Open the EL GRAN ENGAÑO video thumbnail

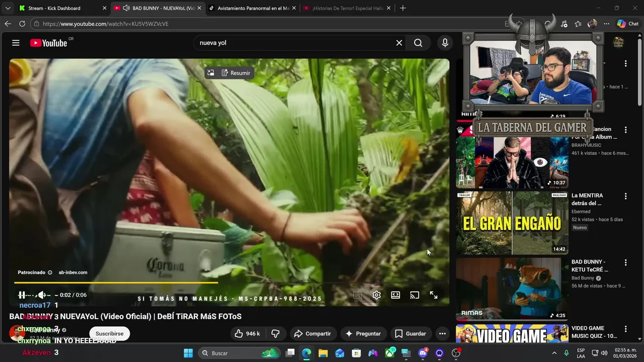pos(512,223)
